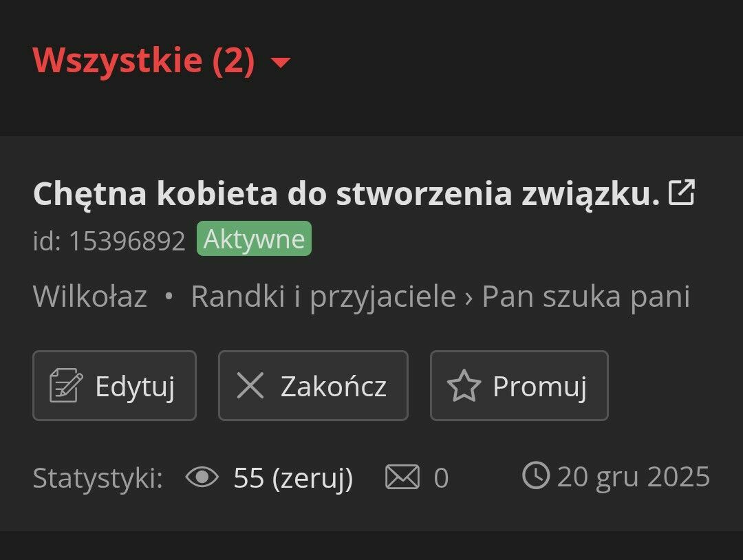Click the eye views icon

coord(202,477)
